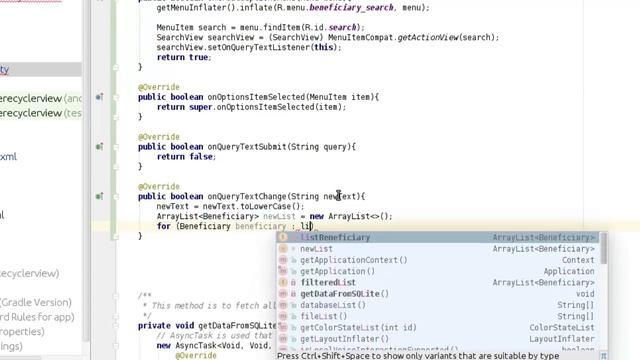Collapse the onQueryTextChange method fold marker
Screen dimensions: 640x360
[x=116, y=197]
